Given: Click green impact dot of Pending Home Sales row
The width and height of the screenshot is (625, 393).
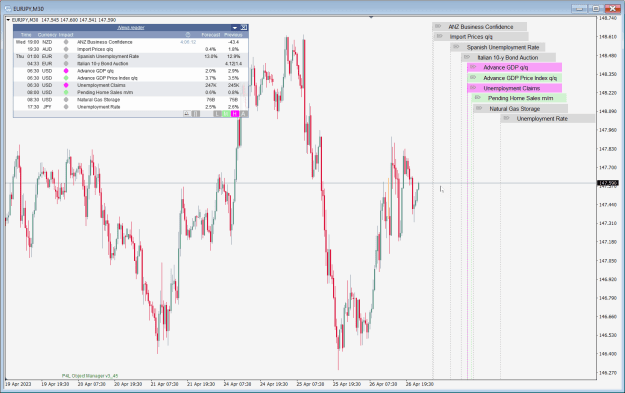Looking at the screenshot, I should (x=66, y=92).
